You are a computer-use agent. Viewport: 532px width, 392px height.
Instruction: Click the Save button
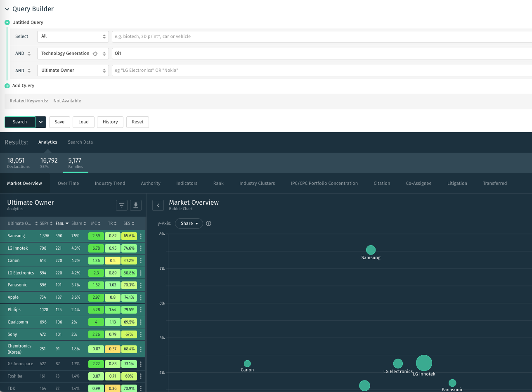(59, 122)
